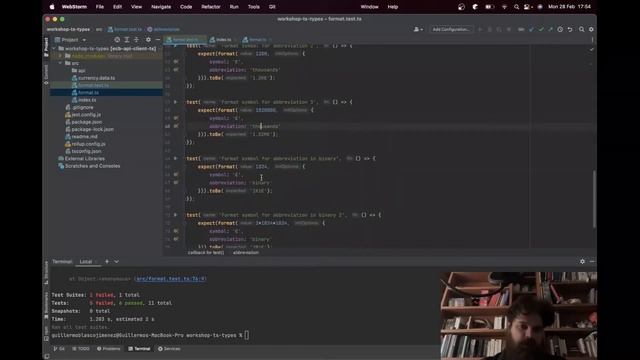Click the rollback undo arrow icon
The height and width of the screenshot is (360, 640).
coord(570,29)
